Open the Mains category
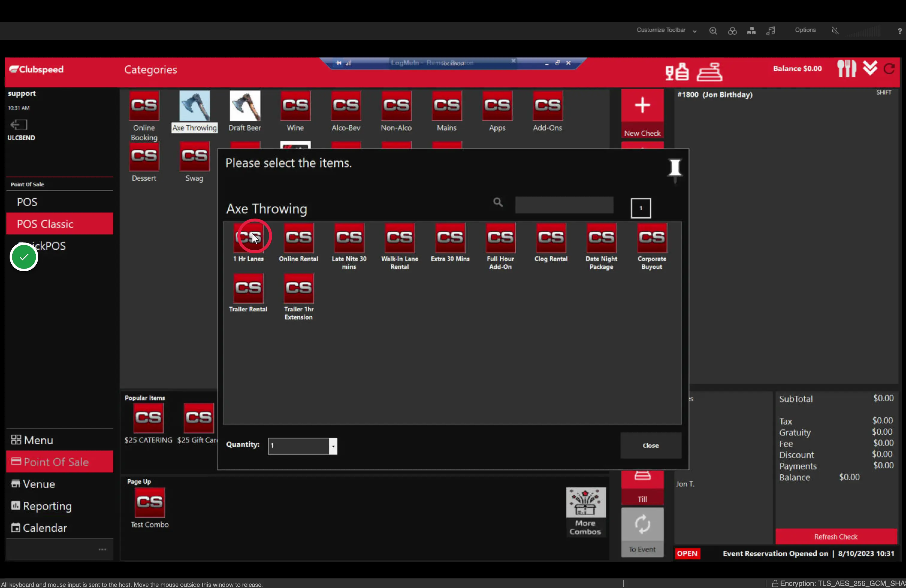906x588 pixels. pyautogui.click(x=446, y=111)
